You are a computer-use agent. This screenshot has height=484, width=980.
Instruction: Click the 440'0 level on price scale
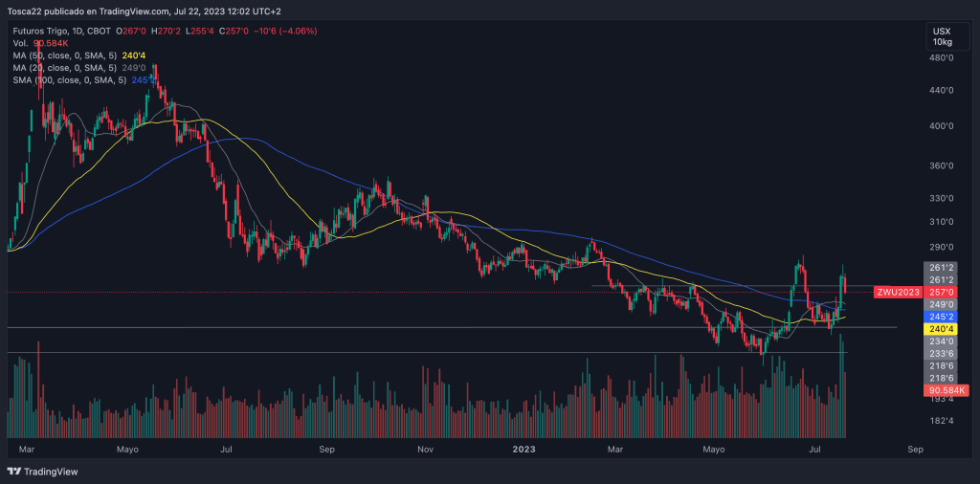[x=943, y=90]
